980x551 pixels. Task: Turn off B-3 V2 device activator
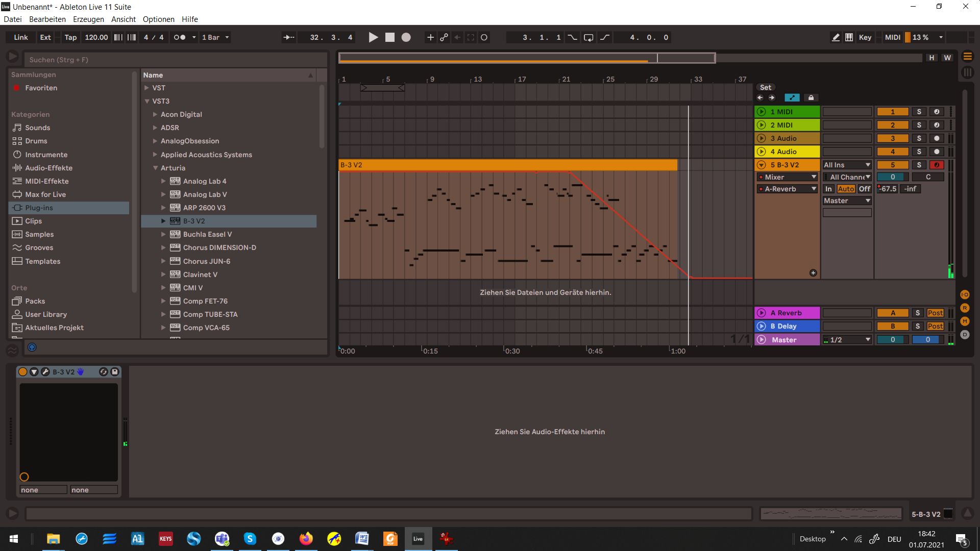pyautogui.click(x=23, y=372)
